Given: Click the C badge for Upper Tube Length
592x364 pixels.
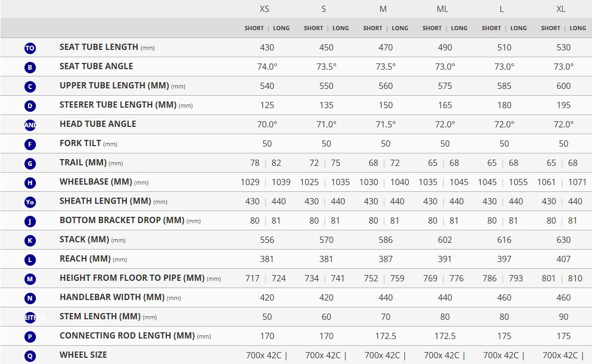Looking at the screenshot, I should point(30,87).
